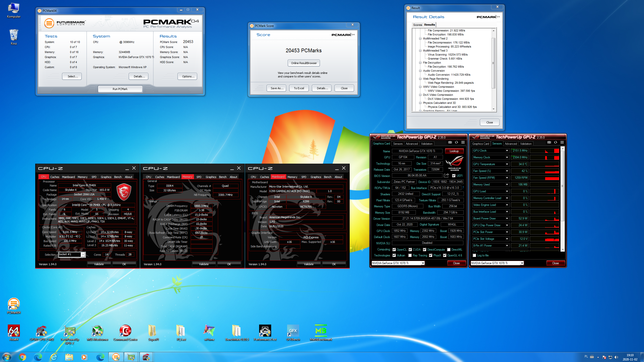Switch to the Scores tab in Result Details

(x=417, y=25)
